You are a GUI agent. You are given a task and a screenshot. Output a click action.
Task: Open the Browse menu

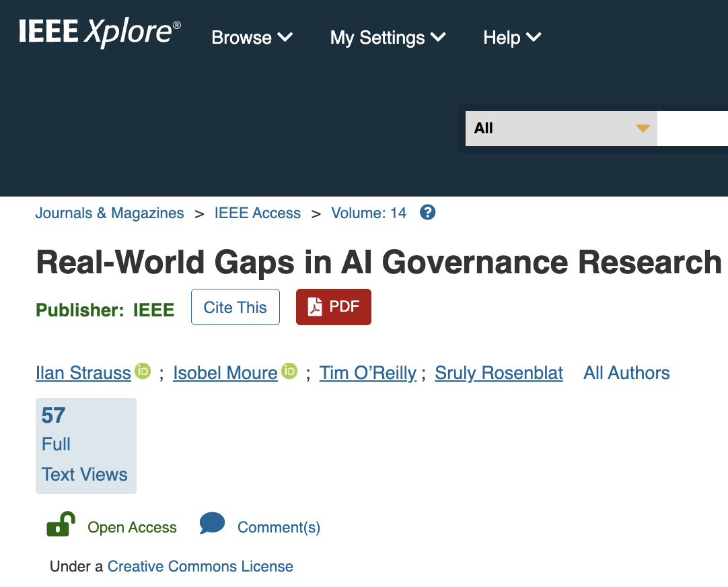coord(252,38)
